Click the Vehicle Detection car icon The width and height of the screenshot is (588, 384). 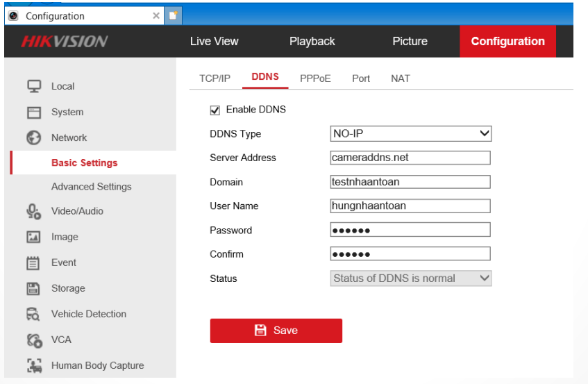click(33, 315)
